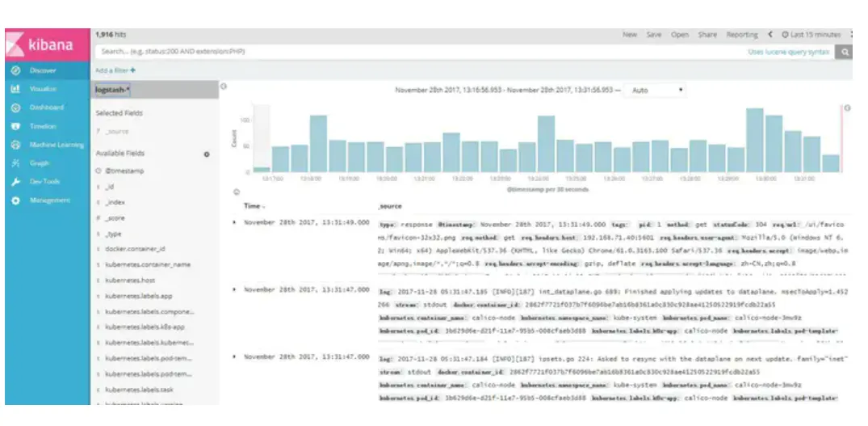Click the plus icon next to Add a filter
868x426 pixels.
(x=133, y=70)
